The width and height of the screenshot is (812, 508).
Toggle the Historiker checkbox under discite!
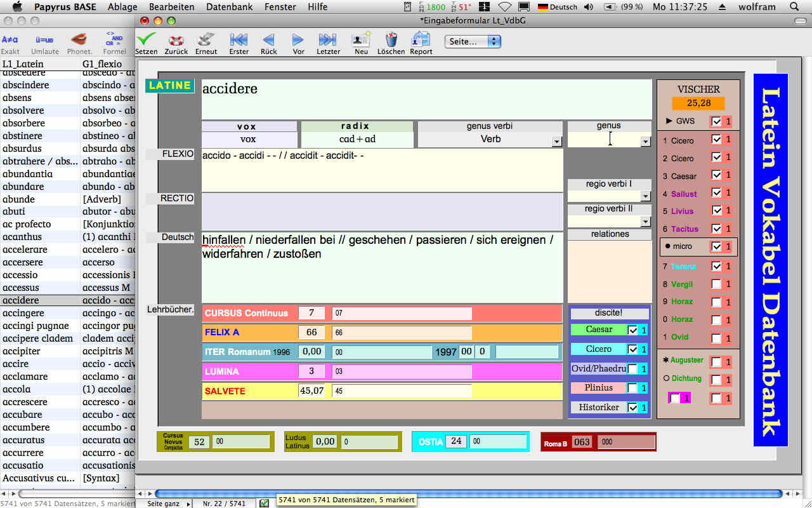click(x=632, y=408)
